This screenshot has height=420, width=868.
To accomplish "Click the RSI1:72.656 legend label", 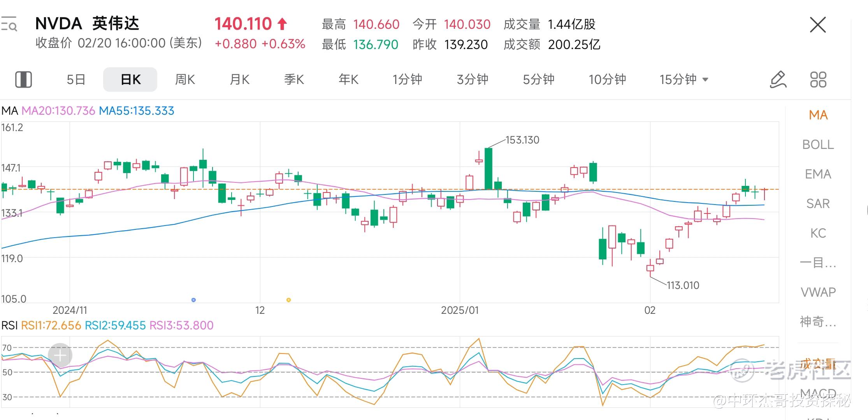I will 51,325.
